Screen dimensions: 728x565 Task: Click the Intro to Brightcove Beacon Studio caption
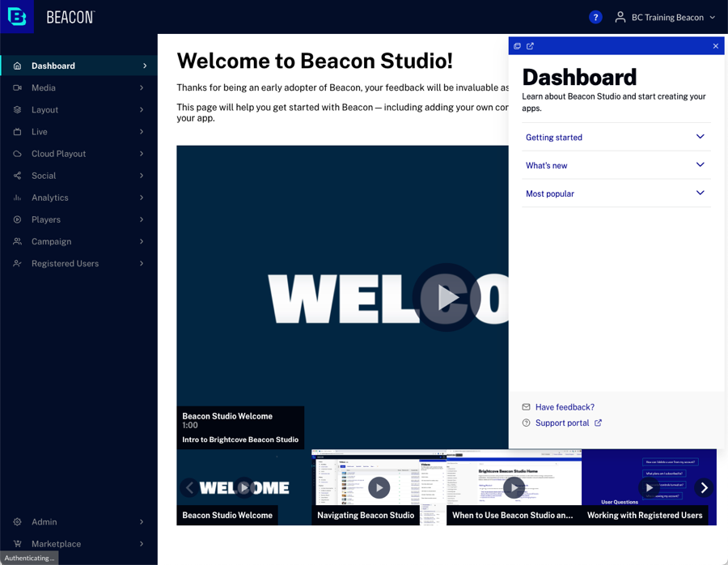click(x=240, y=440)
